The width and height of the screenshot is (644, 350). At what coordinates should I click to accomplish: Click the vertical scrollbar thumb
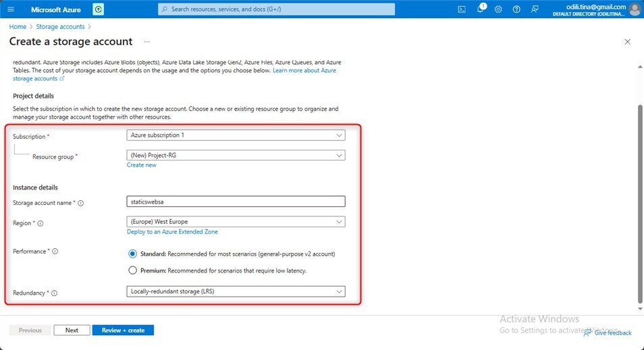tap(640, 204)
